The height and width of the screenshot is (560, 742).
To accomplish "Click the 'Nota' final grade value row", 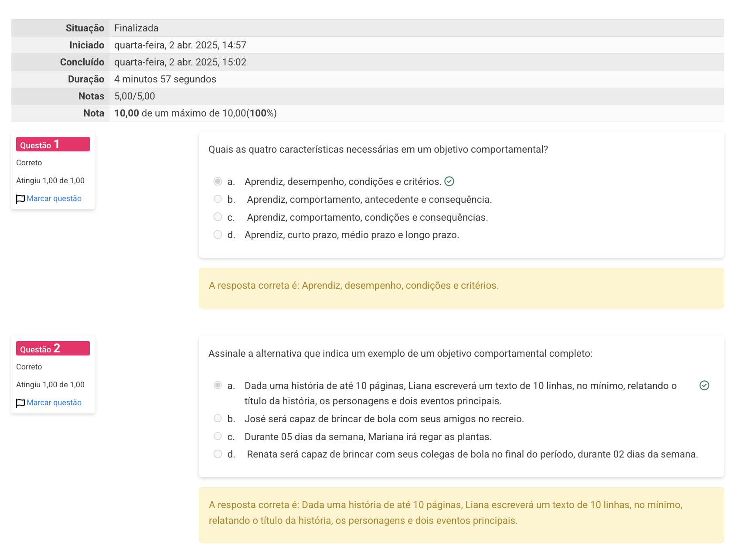I will [x=195, y=113].
